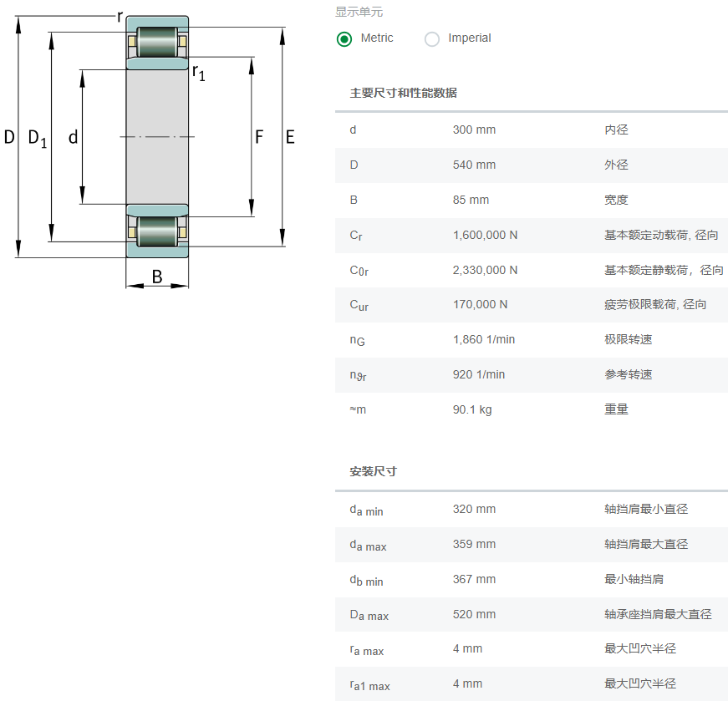Click the 基本额定静载荷, 径向 description
728x701 pixels.
coord(664,270)
